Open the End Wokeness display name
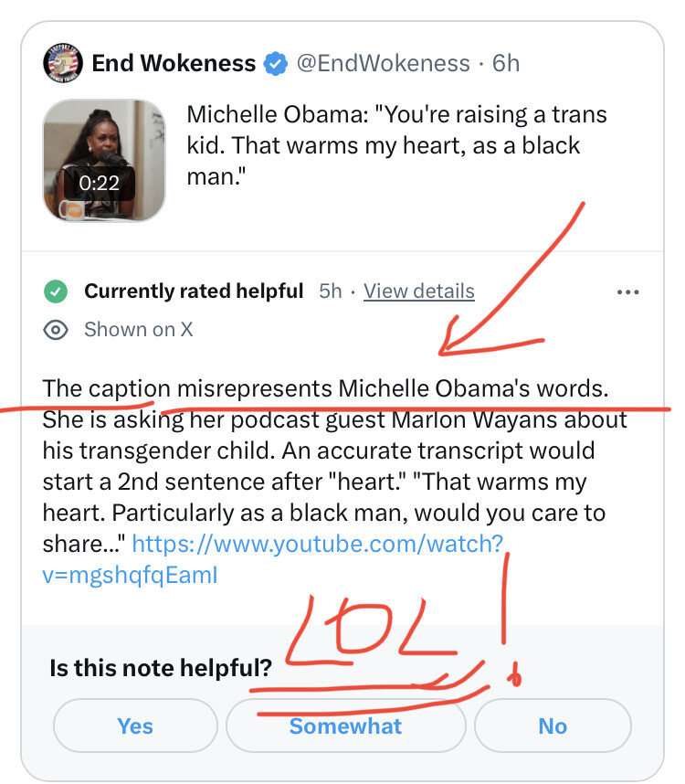Screen dimensions: 685x784 (x=174, y=63)
